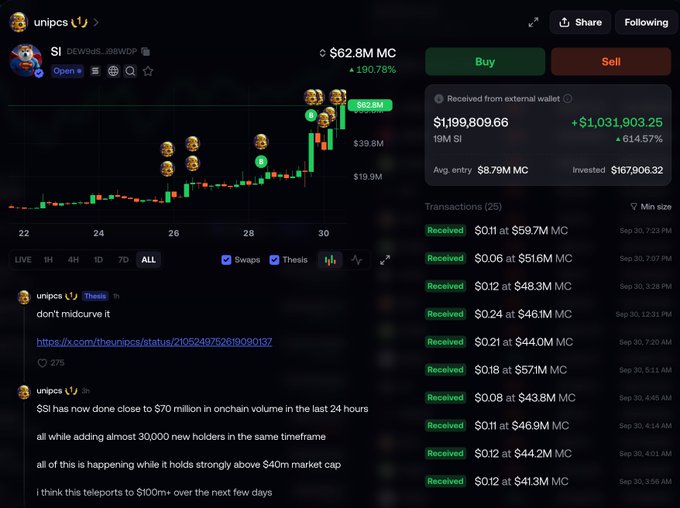
Task: Copy the SI contract address
Action: [146, 52]
